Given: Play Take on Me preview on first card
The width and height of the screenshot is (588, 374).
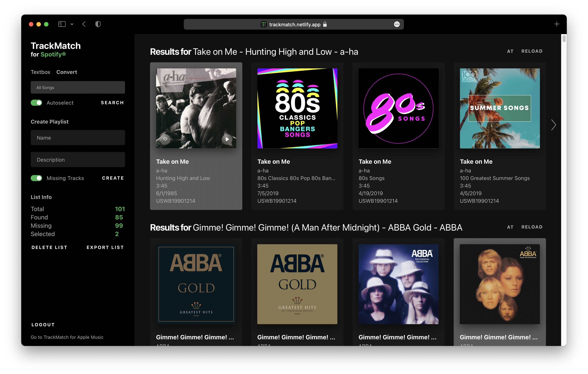Looking at the screenshot, I should (x=227, y=139).
